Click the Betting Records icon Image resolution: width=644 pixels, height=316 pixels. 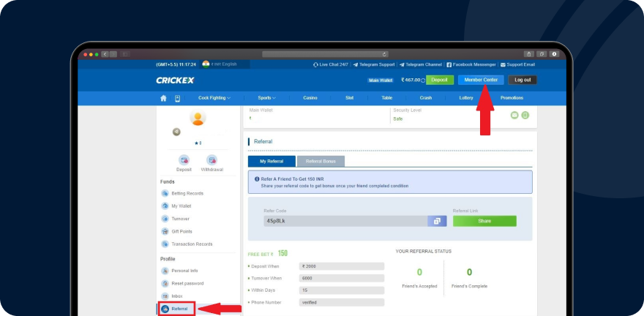point(165,193)
